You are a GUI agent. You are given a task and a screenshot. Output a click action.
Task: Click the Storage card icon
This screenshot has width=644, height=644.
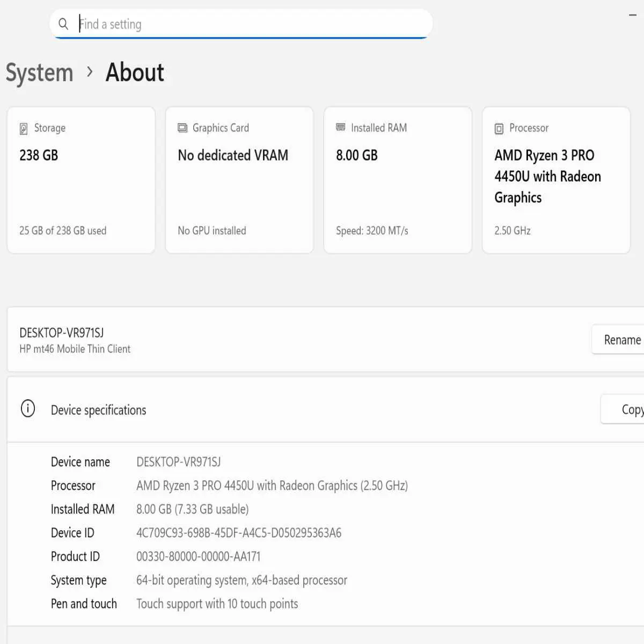tap(24, 129)
